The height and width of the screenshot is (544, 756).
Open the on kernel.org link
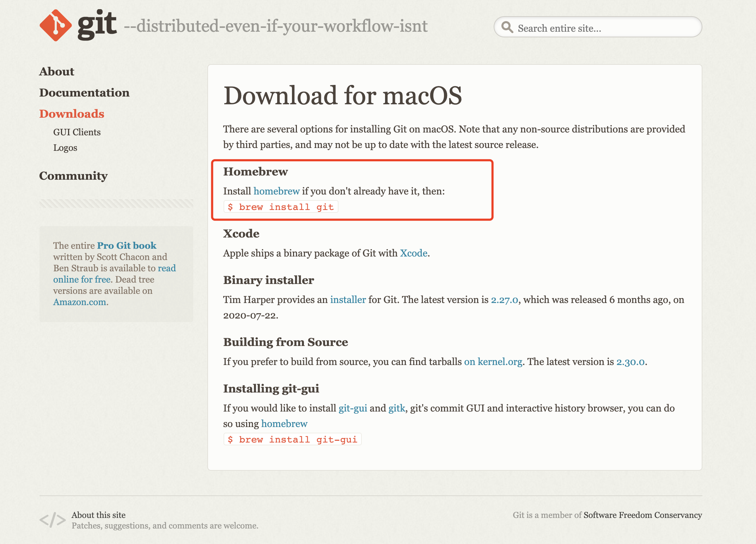[x=493, y=361]
